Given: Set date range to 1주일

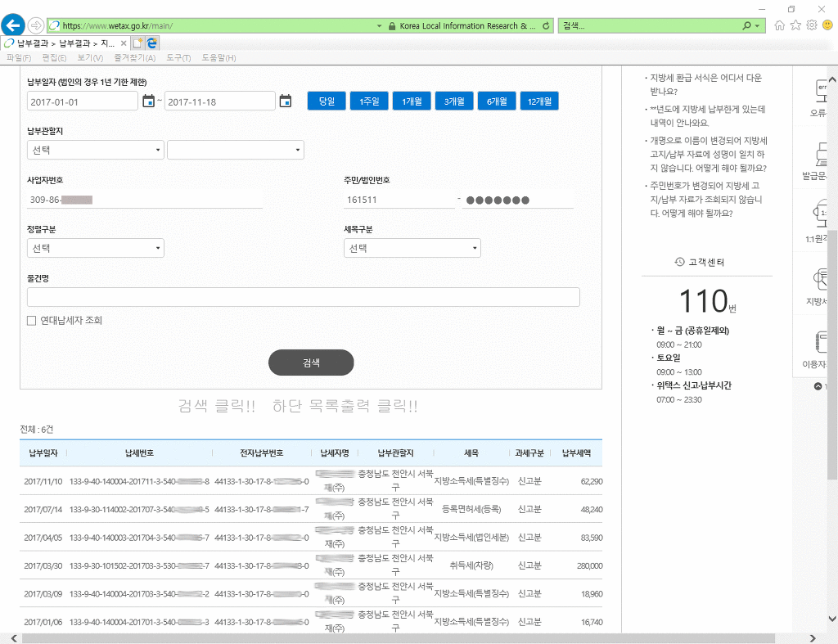Looking at the screenshot, I should (x=369, y=101).
